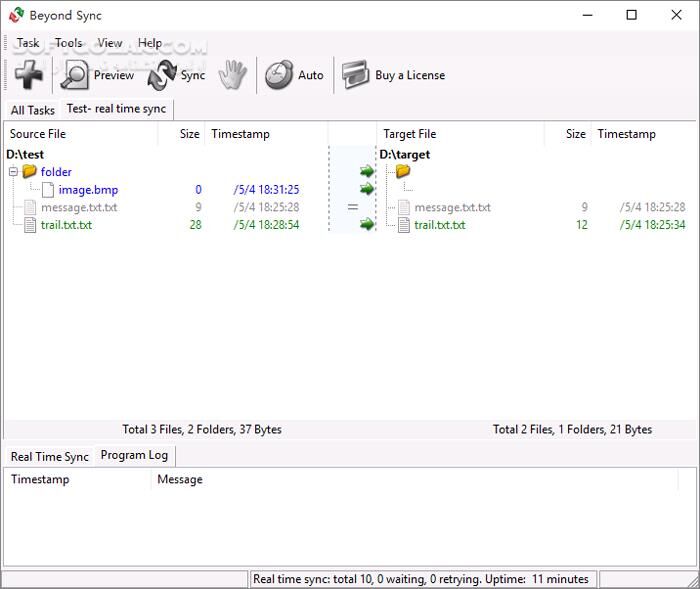Click the Preview toolbar label

click(114, 75)
